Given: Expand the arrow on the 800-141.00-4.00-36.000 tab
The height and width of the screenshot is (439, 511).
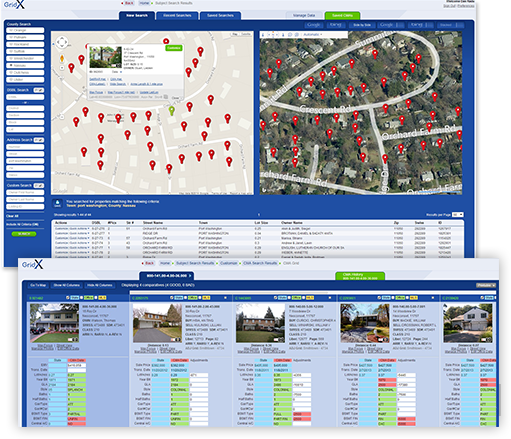Looking at the screenshot, I should (190, 276).
